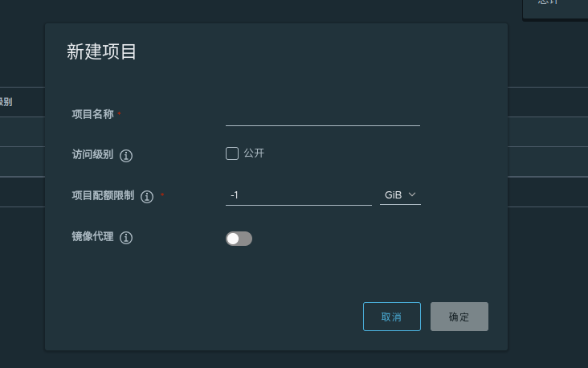Viewport: 588px width, 368px height.
Task: Click the chevron arrow next to GiB
Action: [412, 195]
